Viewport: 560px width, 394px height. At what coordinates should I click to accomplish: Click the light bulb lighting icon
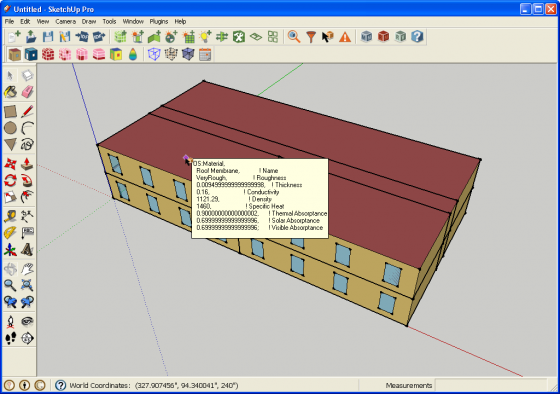(x=205, y=37)
